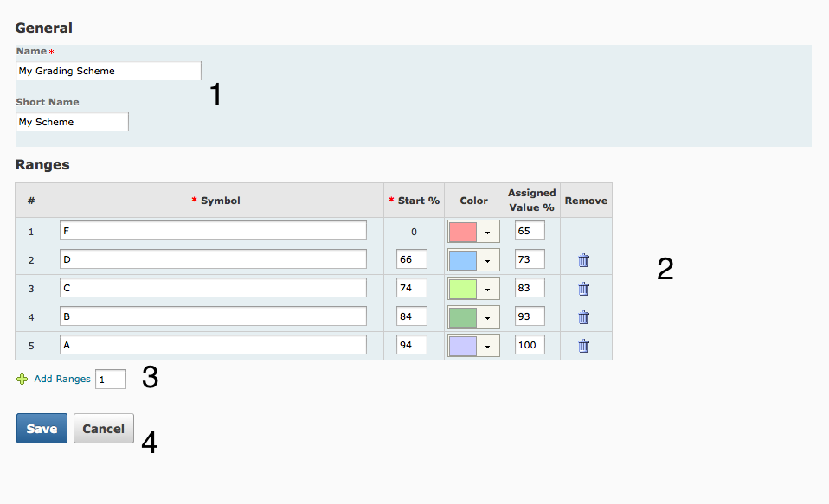Click the Name field with My Grading Scheme
The image size is (829, 504).
pyautogui.click(x=108, y=71)
